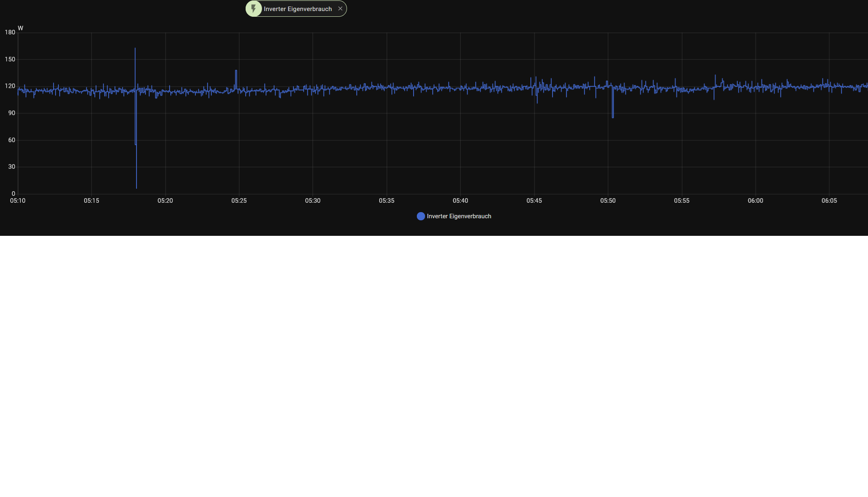Click the lowest dip point near 05:18
Viewport: 868px width, 497px height.
click(136, 187)
